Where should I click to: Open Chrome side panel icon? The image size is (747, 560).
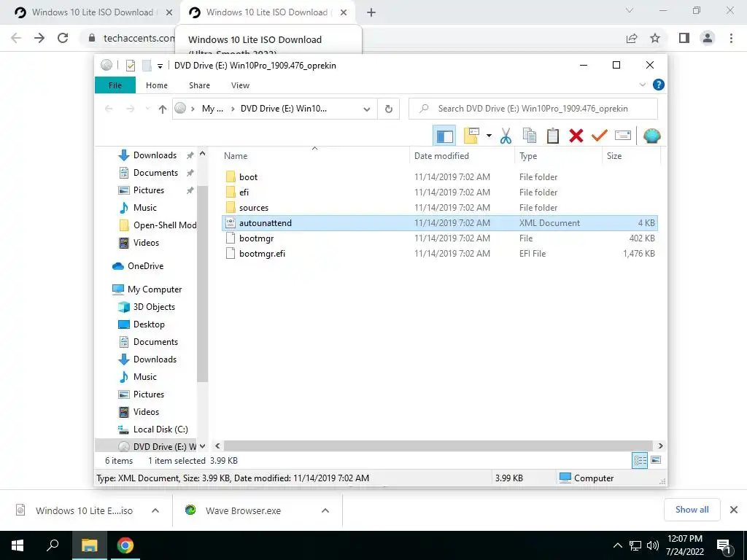[x=684, y=38]
